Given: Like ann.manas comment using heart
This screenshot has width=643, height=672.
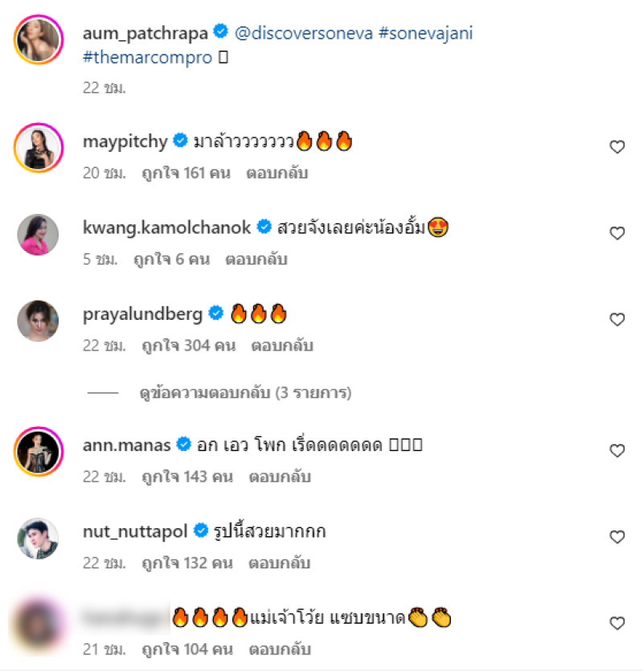Looking at the screenshot, I should tap(616, 450).
